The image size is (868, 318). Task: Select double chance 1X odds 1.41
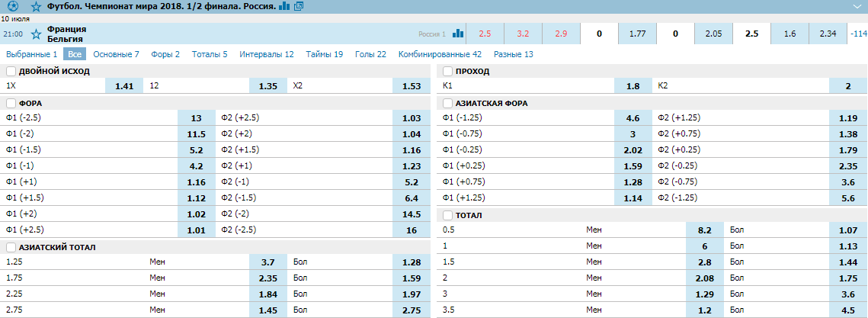(x=124, y=86)
